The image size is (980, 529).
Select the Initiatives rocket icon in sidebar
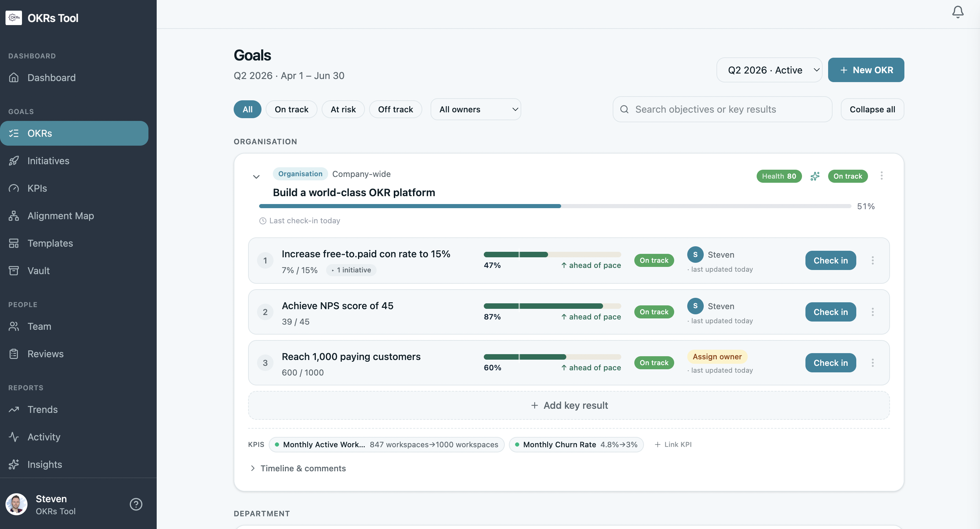(x=14, y=160)
